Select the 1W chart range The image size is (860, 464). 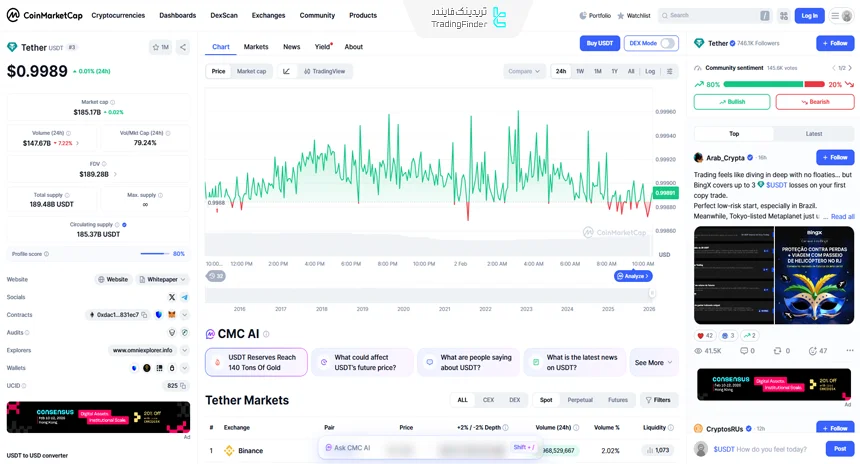580,71
